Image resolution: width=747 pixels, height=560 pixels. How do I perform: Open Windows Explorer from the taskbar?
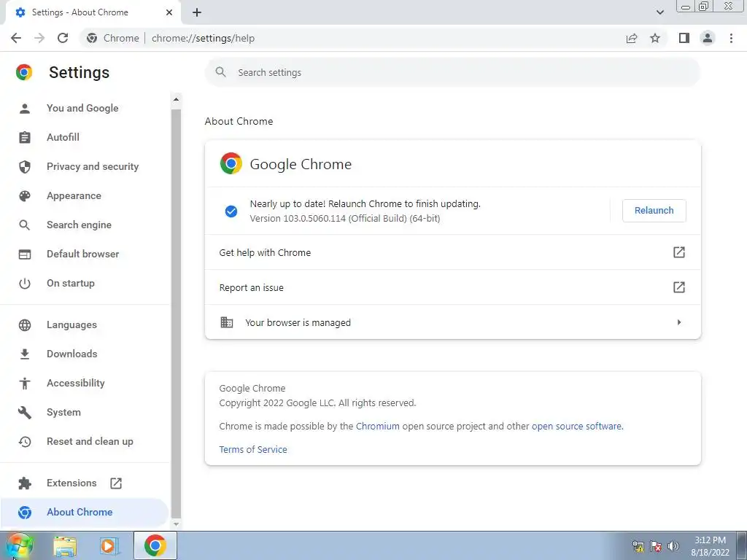[x=65, y=546]
